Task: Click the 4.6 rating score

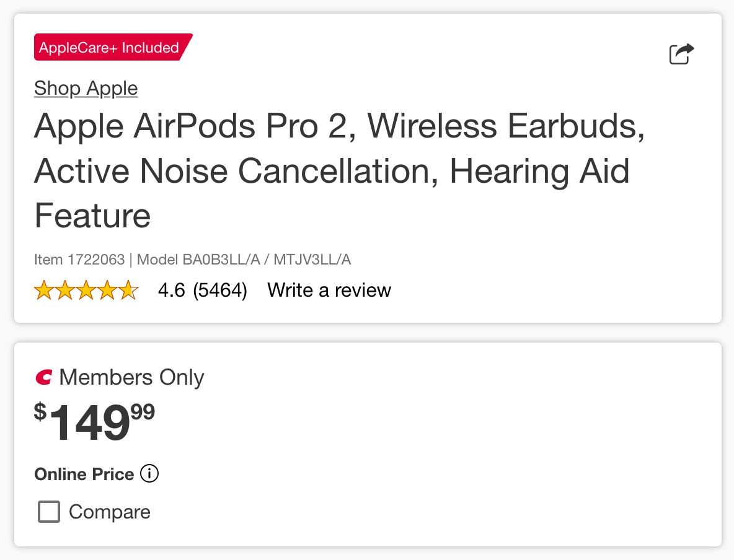Action: pyautogui.click(x=172, y=290)
